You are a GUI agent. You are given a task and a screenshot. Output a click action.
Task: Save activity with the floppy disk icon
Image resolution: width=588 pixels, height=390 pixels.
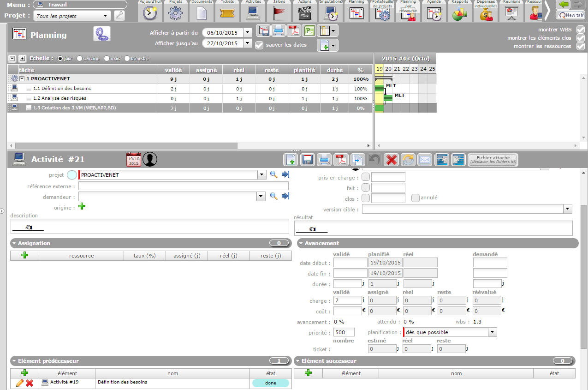307,160
